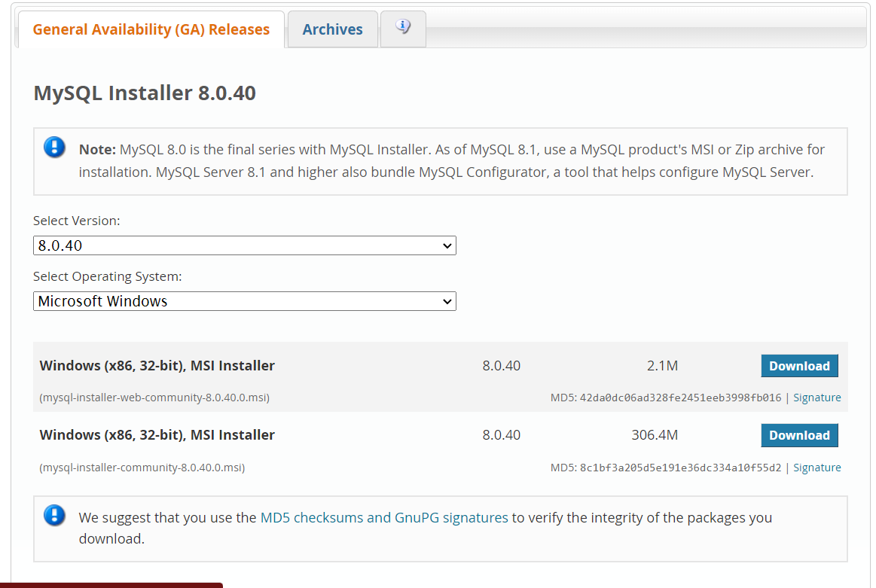Viewport: 876px width, 588px height.
Task: Open the info tab next to Archives
Action: tap(403, 29)
